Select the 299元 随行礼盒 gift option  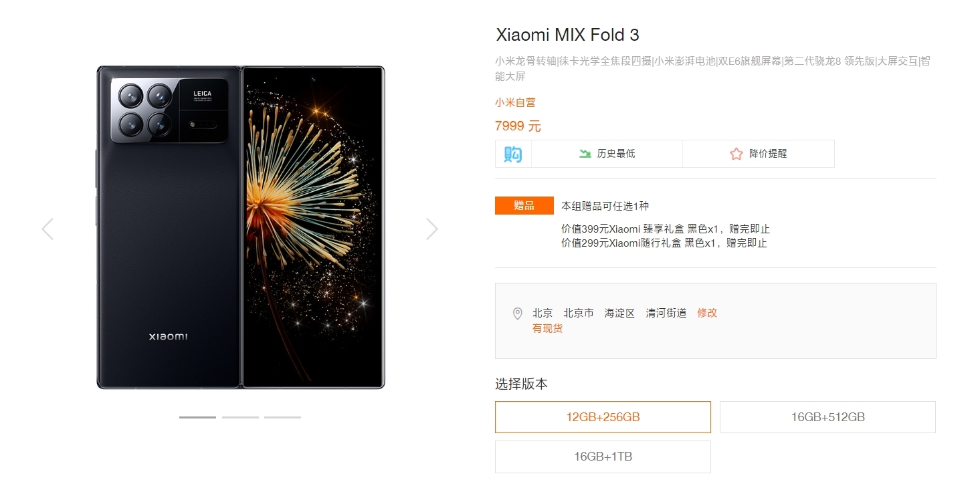[x=664, y=243]
